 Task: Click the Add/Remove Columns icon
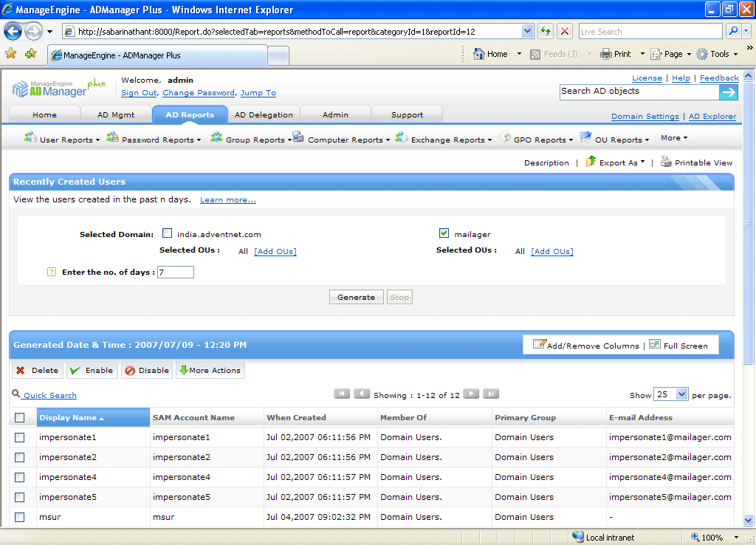coord(539,344)
